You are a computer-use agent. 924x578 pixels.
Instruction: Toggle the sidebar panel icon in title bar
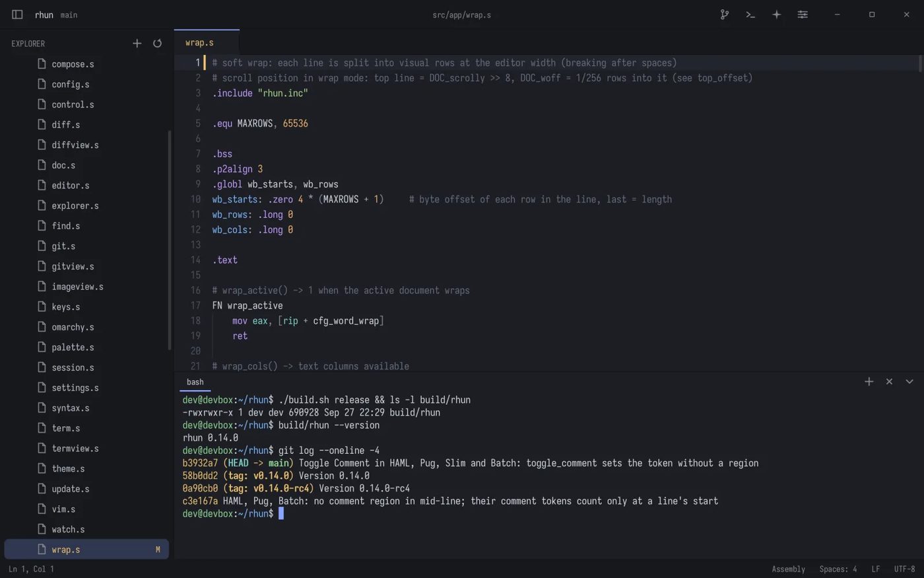[x=17, y=15]
